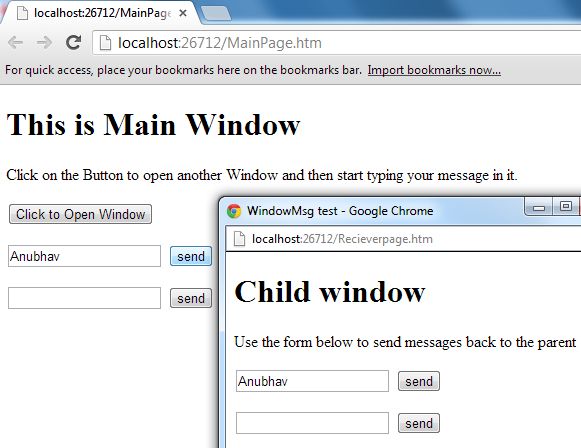The width and height of the screenshot is (581, 448).
Task: Focus main window field containing Anubhav
Action: point(84,256)
